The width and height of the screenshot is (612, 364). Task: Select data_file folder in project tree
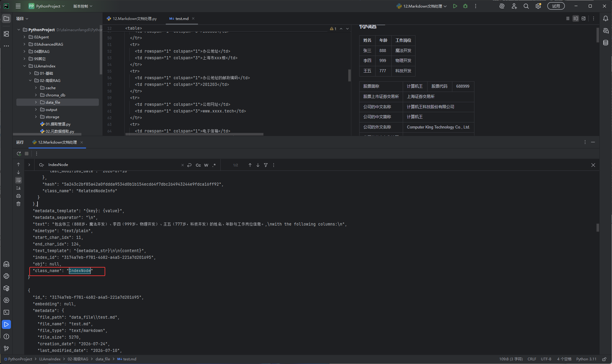click(x=57, y=102)
